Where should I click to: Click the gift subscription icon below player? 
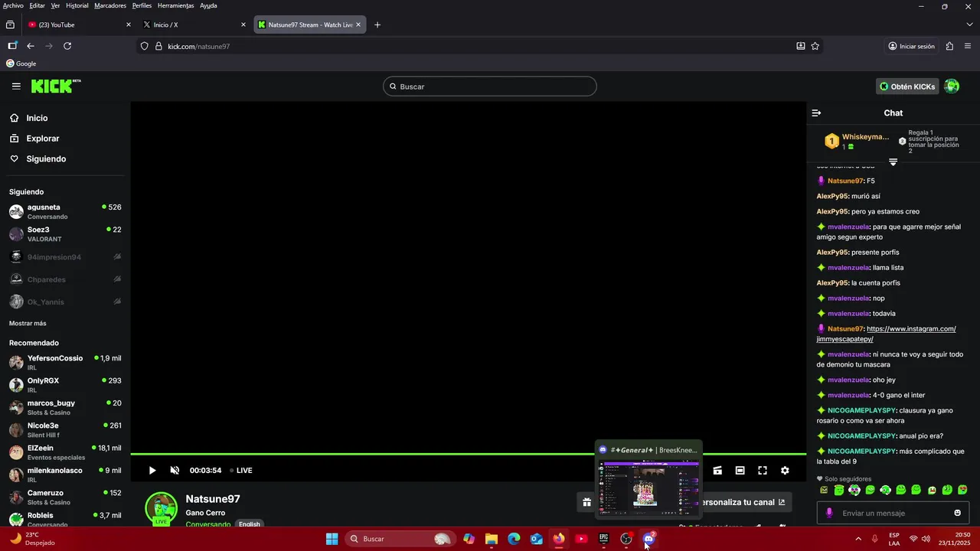586,502
